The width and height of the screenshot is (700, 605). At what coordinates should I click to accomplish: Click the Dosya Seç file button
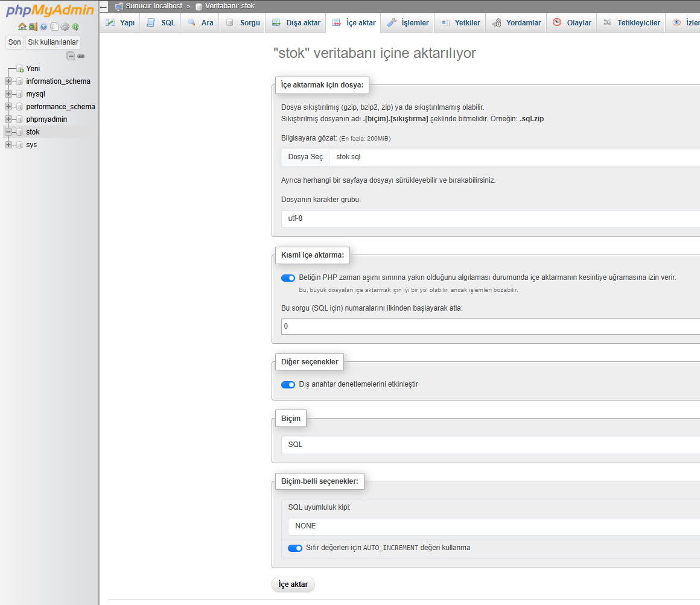click(305, 157)
